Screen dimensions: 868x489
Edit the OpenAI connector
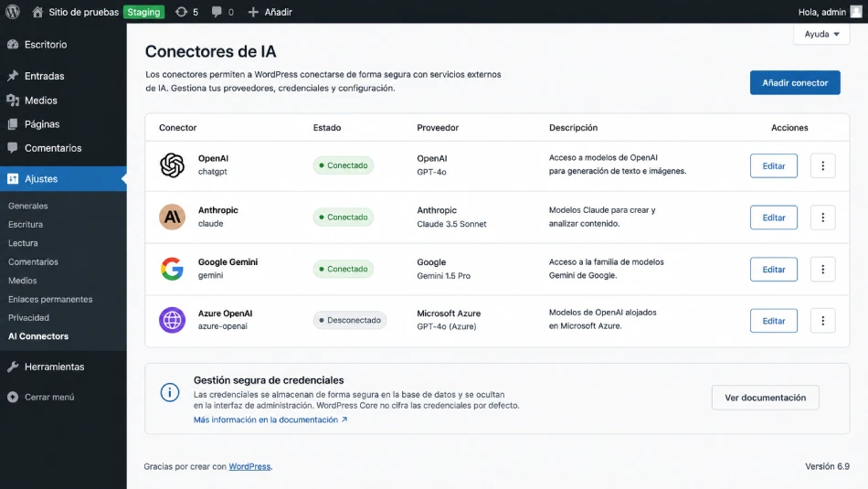(773, 165)
